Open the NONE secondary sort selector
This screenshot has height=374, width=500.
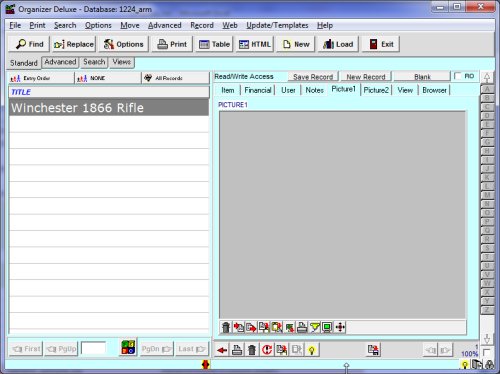[108, 78]
